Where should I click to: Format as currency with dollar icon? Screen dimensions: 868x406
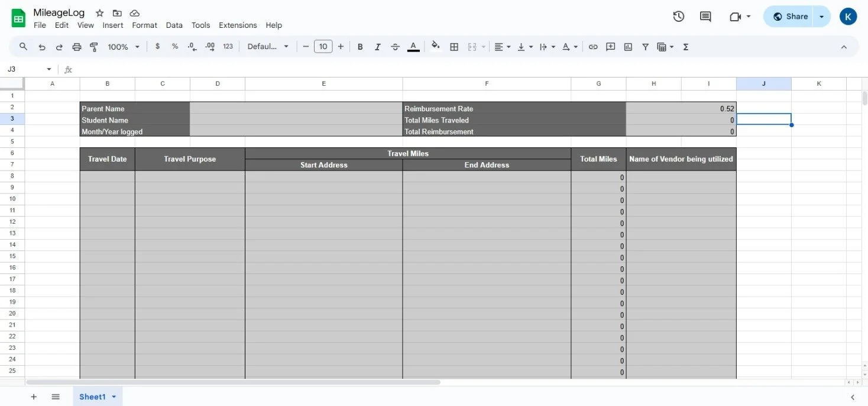tap(157, 46)
